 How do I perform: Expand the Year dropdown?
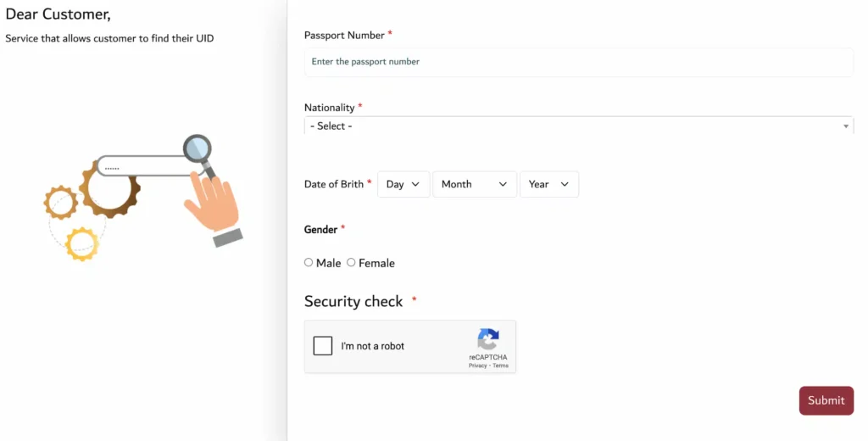coord(548,184)
